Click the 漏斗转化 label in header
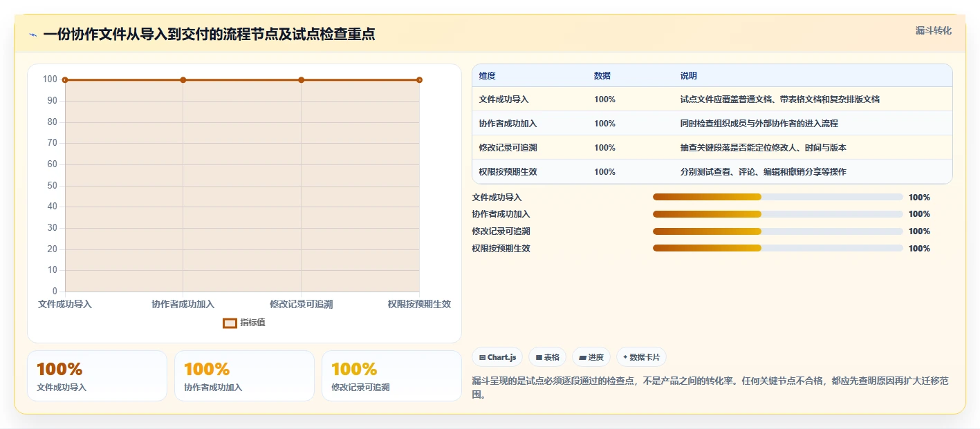Image resolution: width=980 pixels, height=429 pixels. (x=933, y=30)
